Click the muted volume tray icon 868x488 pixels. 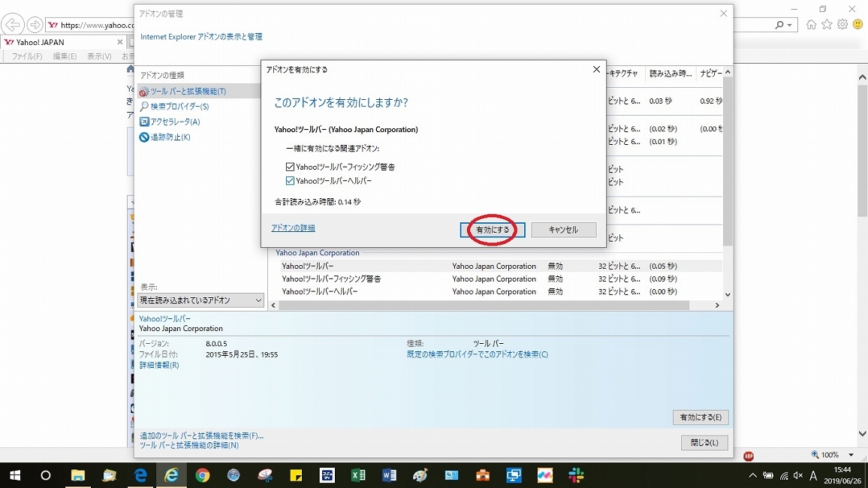click(x=798, y=475)
